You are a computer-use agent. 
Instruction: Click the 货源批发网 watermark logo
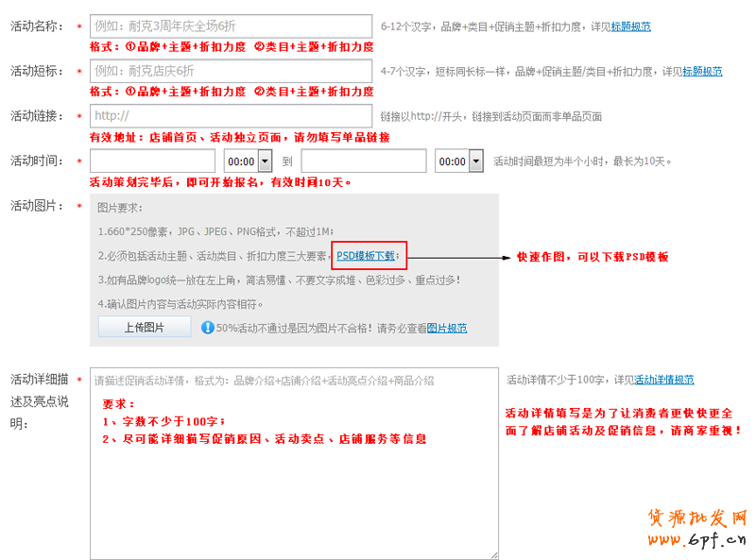pos(697,518)
